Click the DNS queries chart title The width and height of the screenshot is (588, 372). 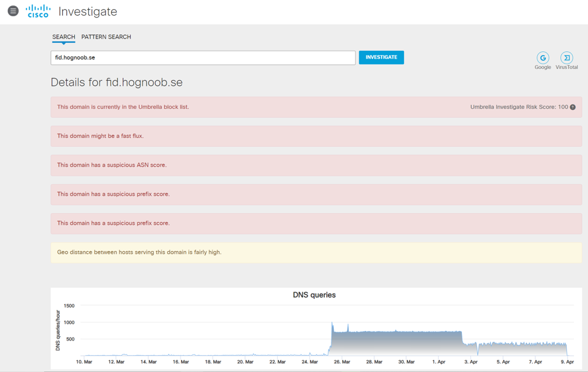click(x=314, y=295)
